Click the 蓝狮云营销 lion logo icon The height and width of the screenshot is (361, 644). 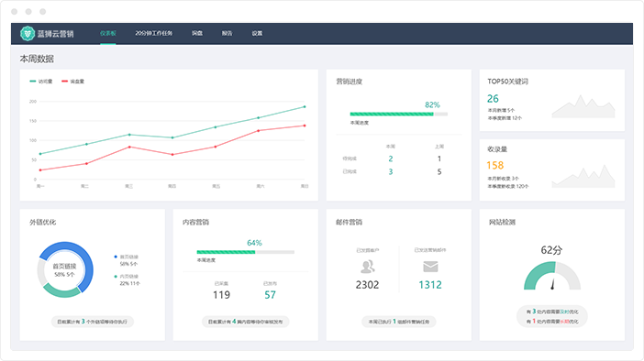(28, 34)
